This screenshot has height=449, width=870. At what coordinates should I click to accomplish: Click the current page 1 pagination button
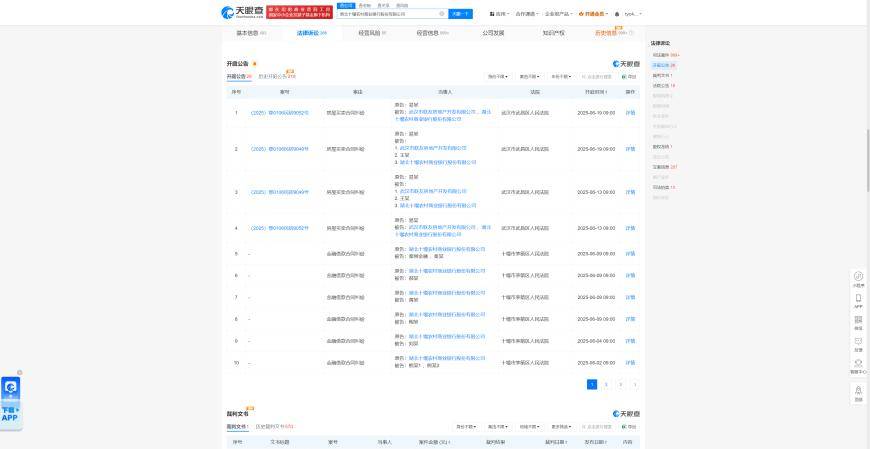pyautogui.click(x=592, y=384)
